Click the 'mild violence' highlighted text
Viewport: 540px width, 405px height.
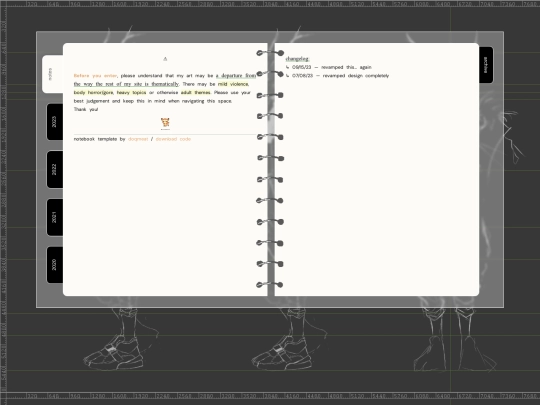tap(233, 84)
